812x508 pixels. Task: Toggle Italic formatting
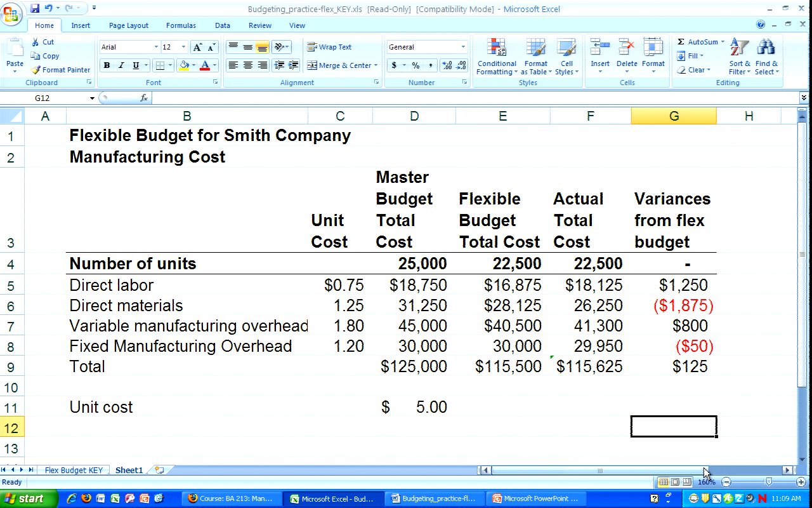click(x=121, y=65)
